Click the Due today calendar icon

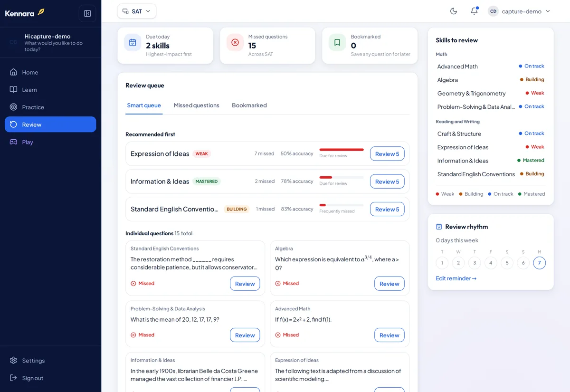133,42
